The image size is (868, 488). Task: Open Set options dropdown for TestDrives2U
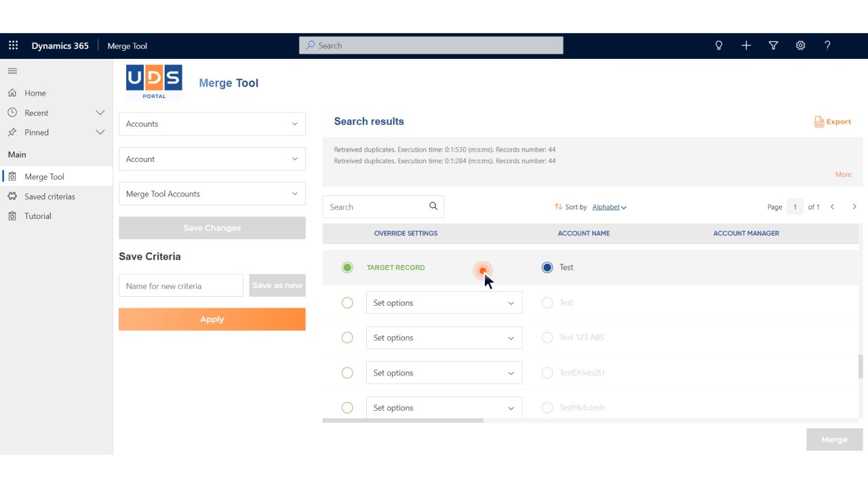pyautogui.click(x=444, y=373)
